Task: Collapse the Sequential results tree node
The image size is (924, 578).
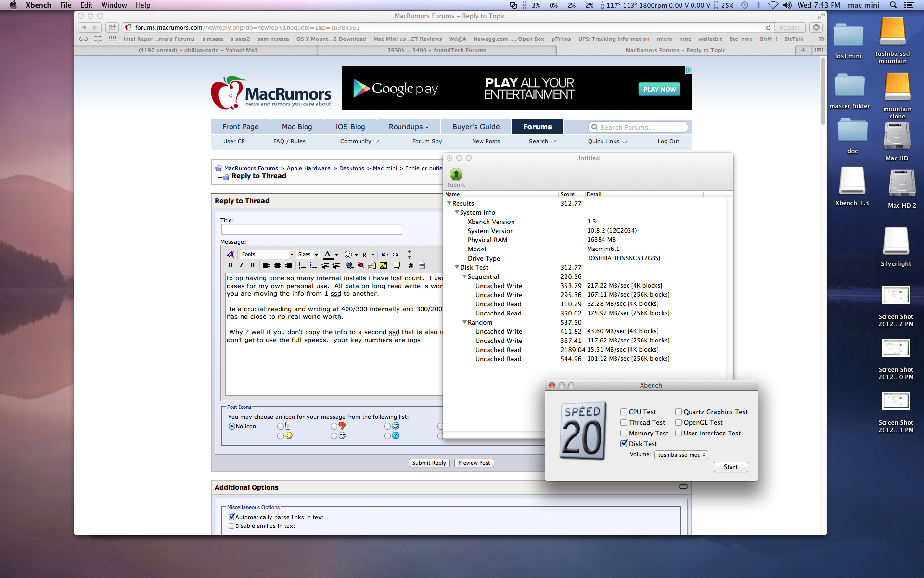Action: [464, 276]
